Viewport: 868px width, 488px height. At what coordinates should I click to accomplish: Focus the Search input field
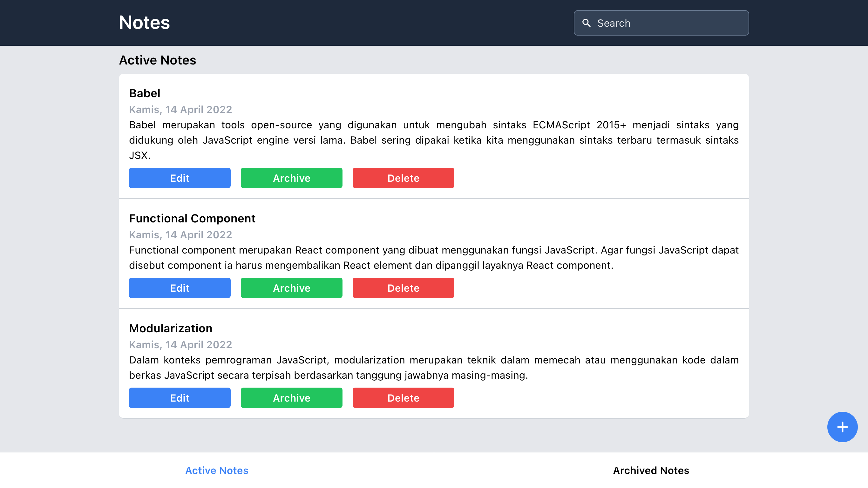tap(669, 23)
